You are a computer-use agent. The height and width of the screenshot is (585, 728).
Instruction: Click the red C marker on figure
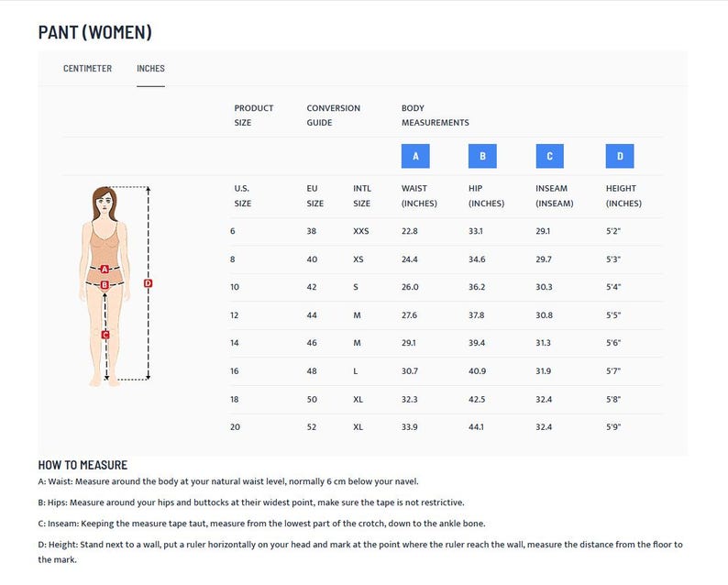click(105, 335)
